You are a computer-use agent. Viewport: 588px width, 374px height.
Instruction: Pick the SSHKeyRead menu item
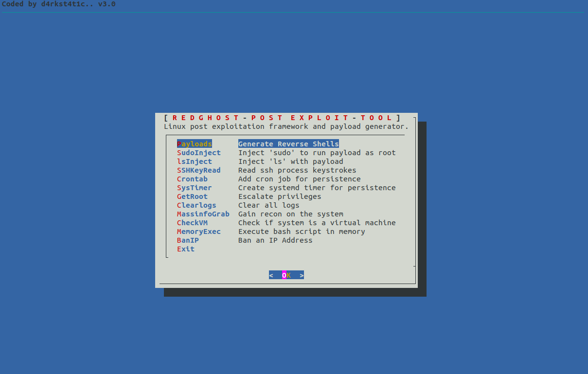click(x=199, y=170)
